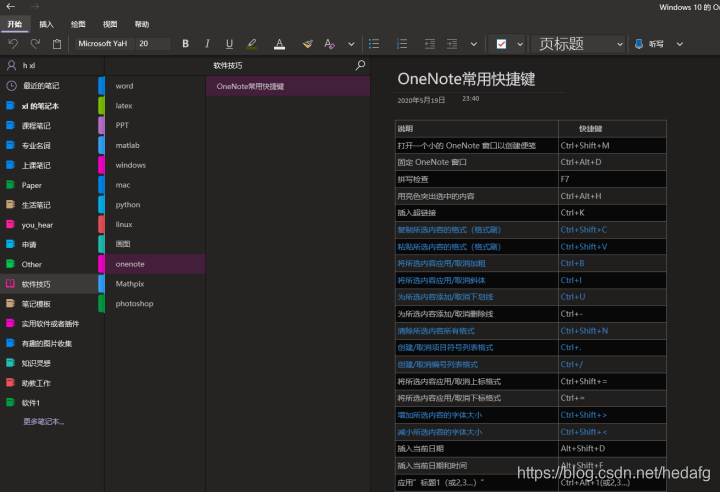Expand paragraph options chevron
This screenshot has width=720, height=492.
pyautogui.click(x=474, y=44)
